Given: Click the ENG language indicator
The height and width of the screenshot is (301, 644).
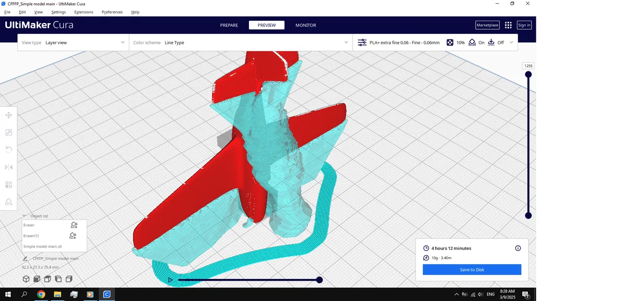Looking at the screenshot, I should 491,294.
